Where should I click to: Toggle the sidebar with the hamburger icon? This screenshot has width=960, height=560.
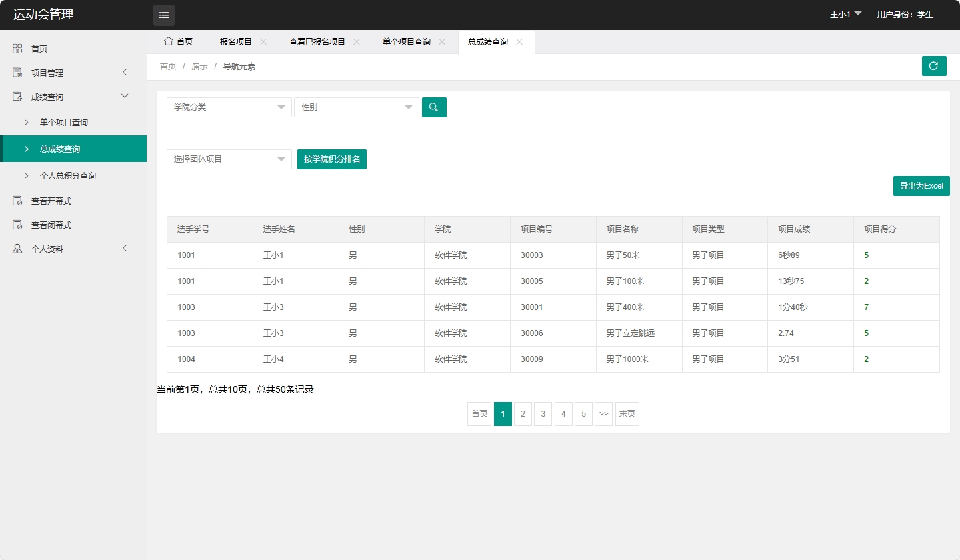click(x=163, y=15)
